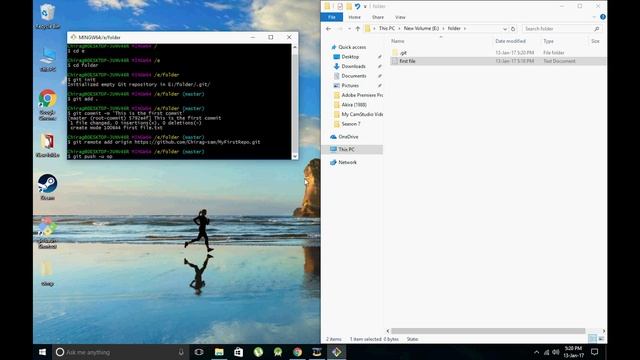
Task: Open the Share ribbon tab
Action: (x=378, y=17)
